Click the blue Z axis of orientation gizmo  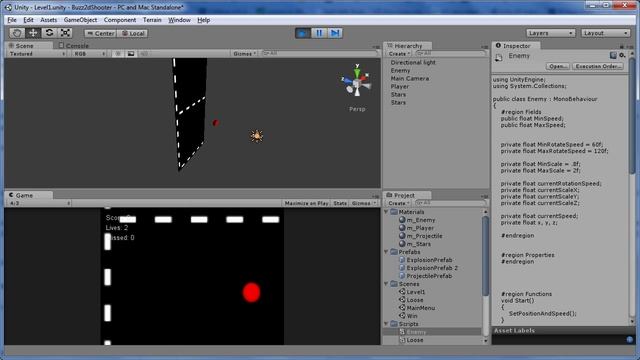(x=347, y=80)
